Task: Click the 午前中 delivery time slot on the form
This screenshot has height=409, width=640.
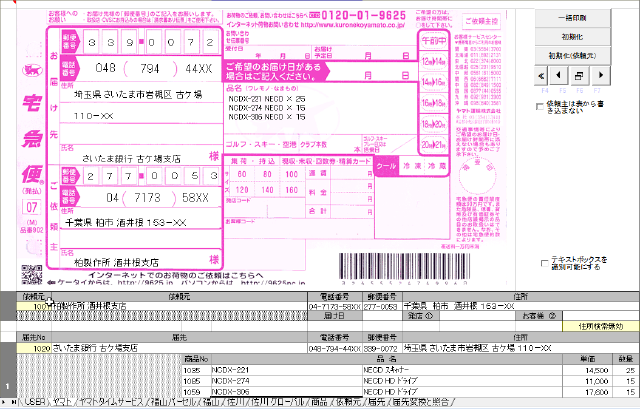Action: [x=434, y=41]
